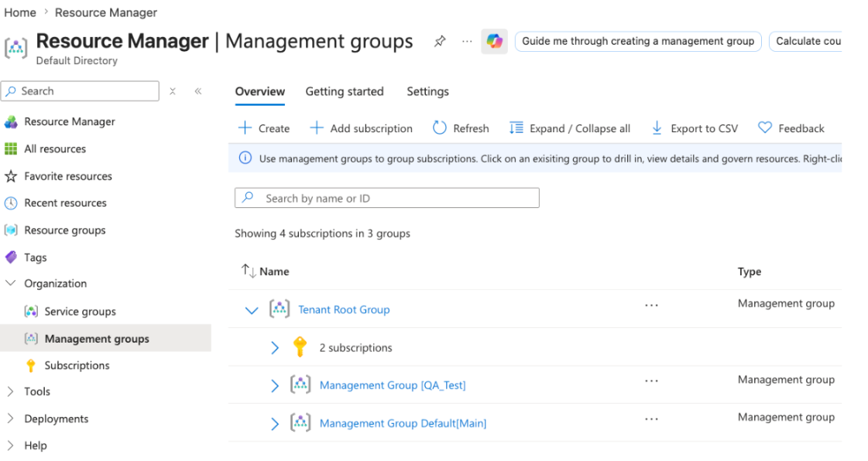Click the Service groups icon
The image size is (868, 461).
tap(31, 311)
